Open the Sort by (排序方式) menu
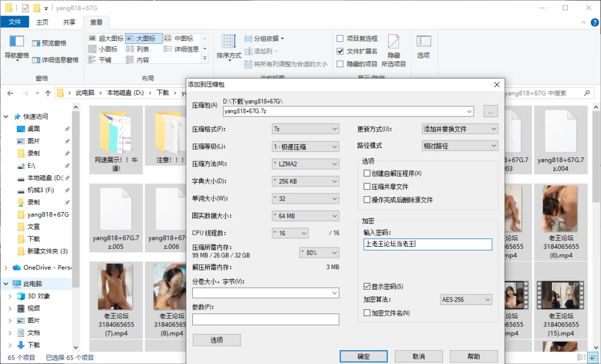This screenshot has width=601, height=364. point(229,47)
